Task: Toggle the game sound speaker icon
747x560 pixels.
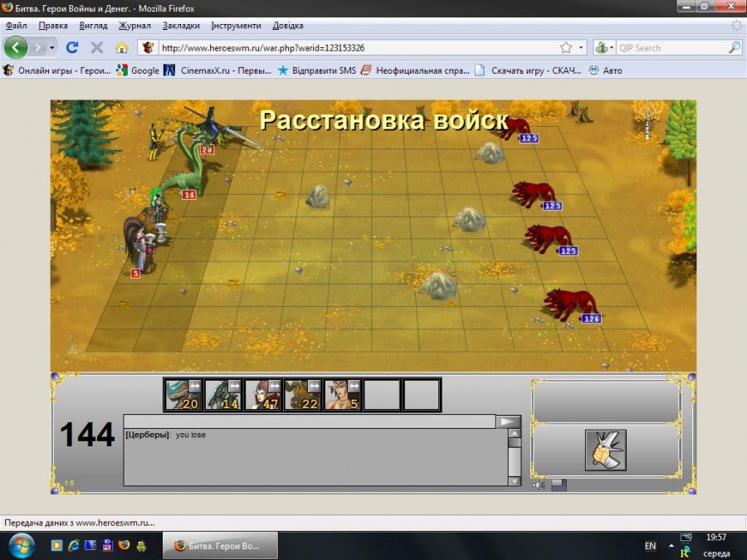Action: [x=539, y=485]
